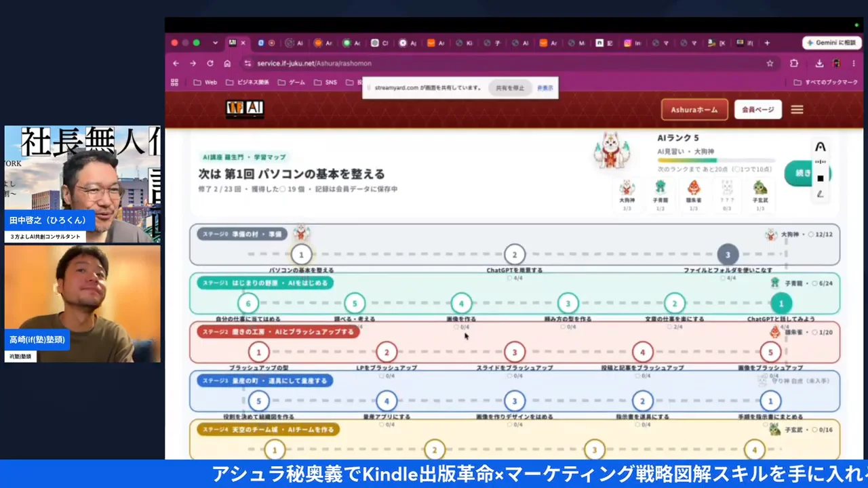Select the locked ??? guardian badge card
The height and width of the screenshot is (488, 868).
(x=727, y=195)
